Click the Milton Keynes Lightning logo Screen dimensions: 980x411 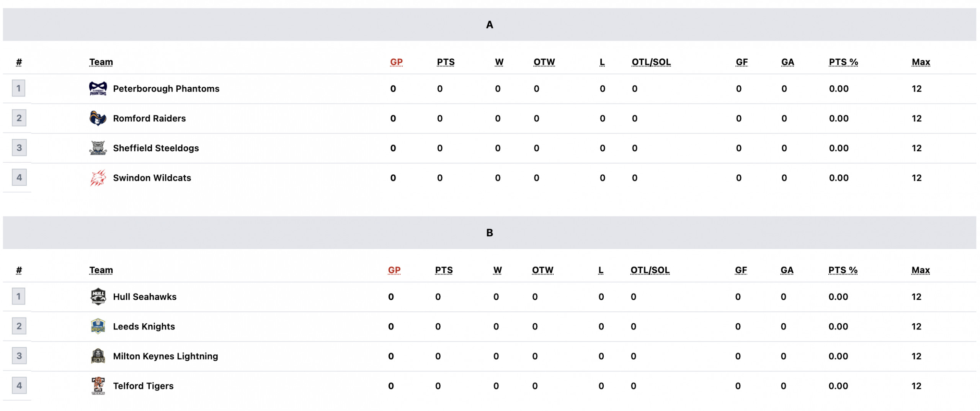click(98, 356)
